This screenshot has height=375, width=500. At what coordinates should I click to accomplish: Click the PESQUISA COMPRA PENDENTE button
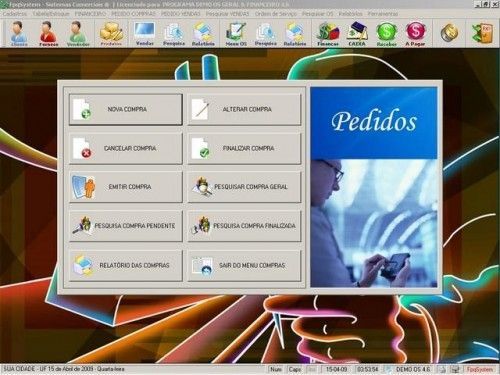(x=126, y=226)
